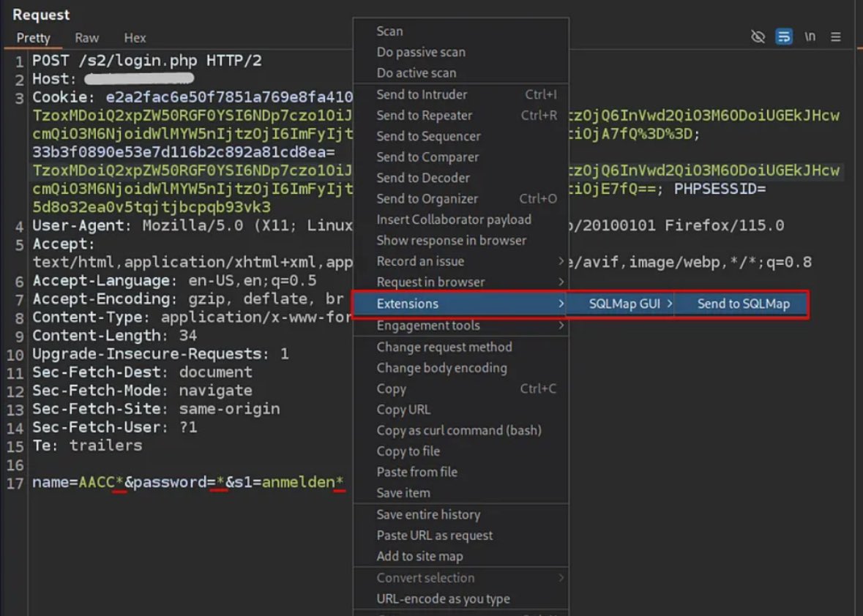Click the anmelden* value in body
Image resolution: width=863 pixels, height=616 pixels.
(303, 482)
